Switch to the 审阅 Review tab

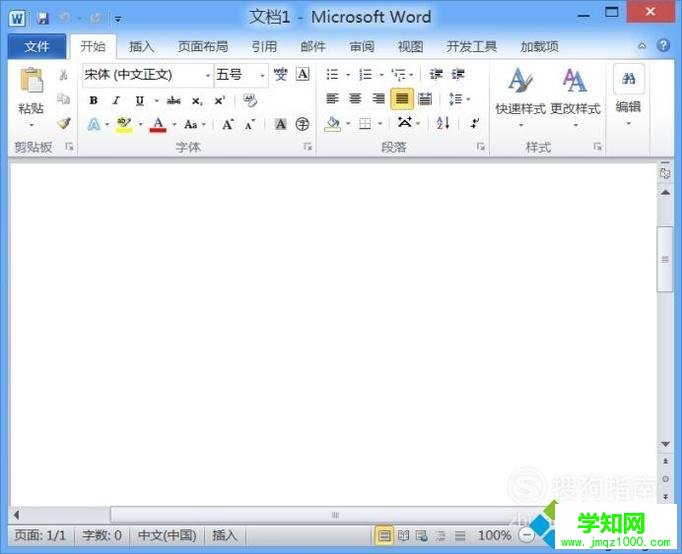[x=362, y=46]
